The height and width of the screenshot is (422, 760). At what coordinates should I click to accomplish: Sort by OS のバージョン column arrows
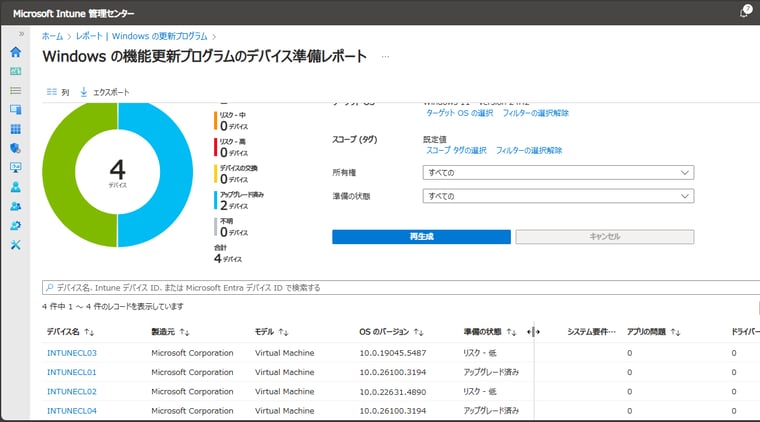click(x=419, y=332)
